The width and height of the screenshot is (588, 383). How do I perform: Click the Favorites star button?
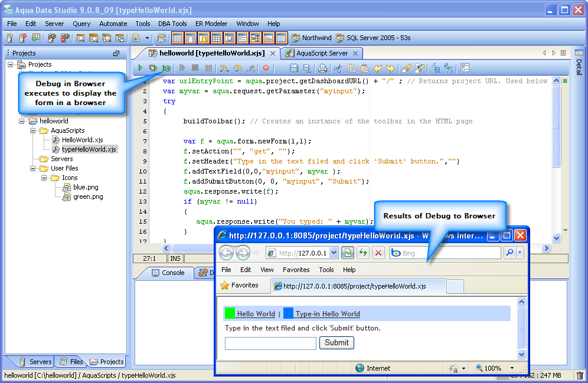point(240,285)
